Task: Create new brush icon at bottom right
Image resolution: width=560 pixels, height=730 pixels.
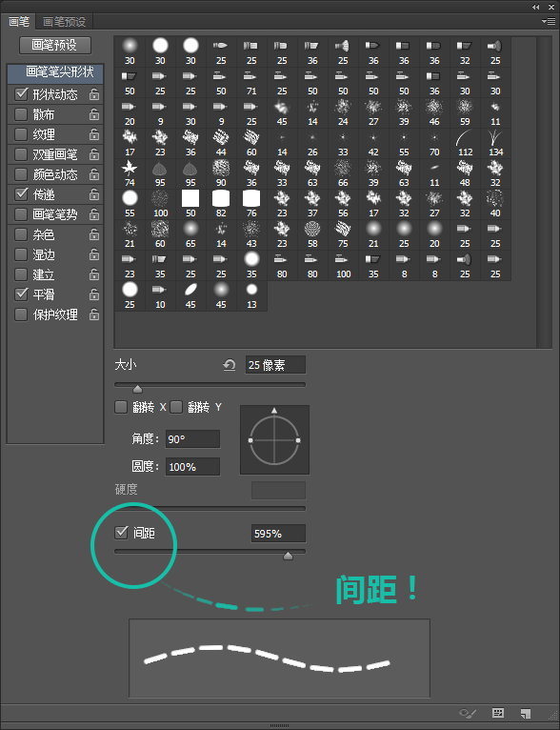Action: [526, 713]
